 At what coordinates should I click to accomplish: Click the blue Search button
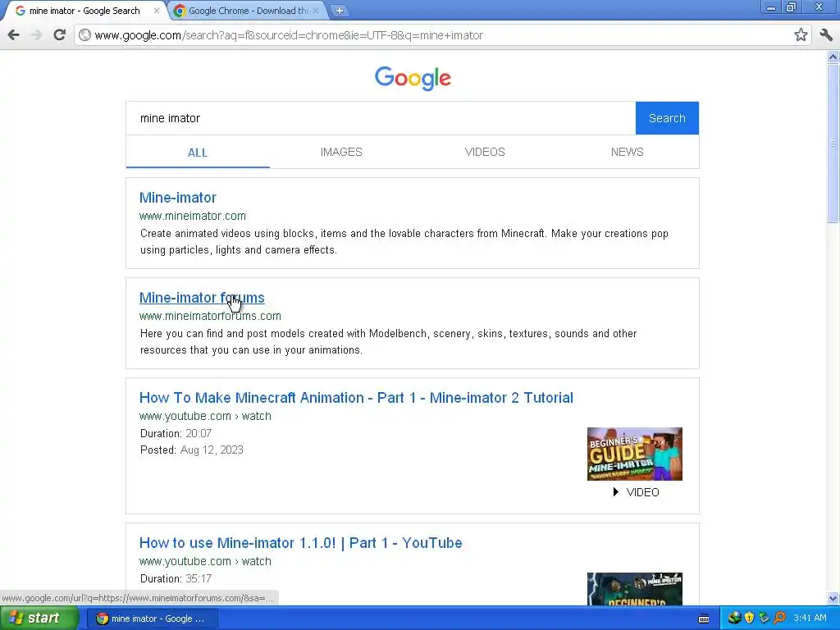[667, 118]
